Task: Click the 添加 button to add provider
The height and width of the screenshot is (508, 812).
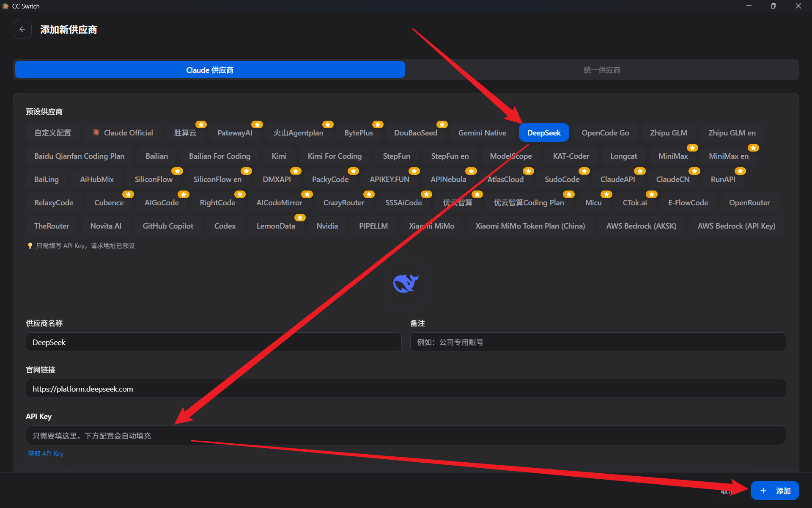Action: (775, 491)
